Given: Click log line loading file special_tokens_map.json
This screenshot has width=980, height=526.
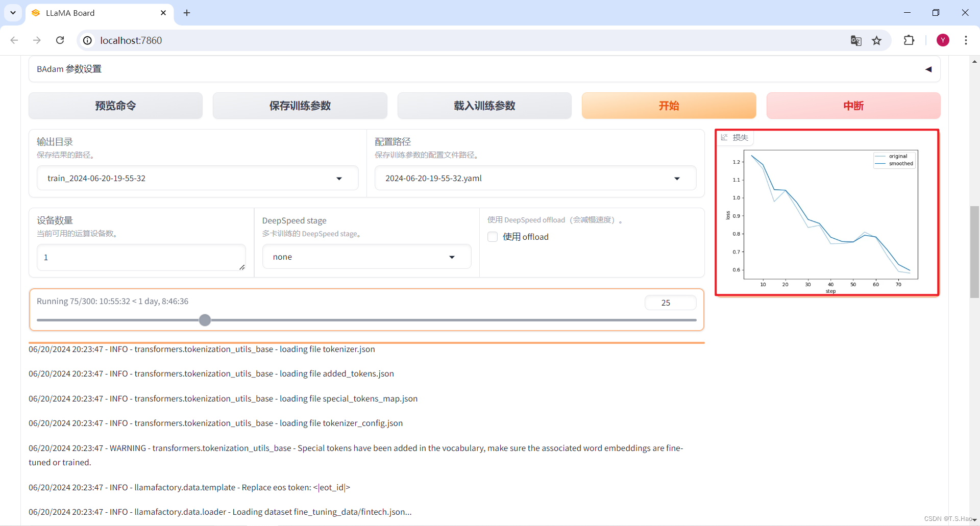Looking at the screenshot, I should point(223,398).
